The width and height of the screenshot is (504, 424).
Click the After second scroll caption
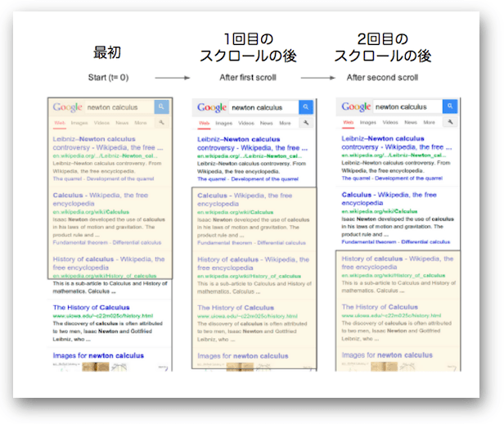(382, 78)
